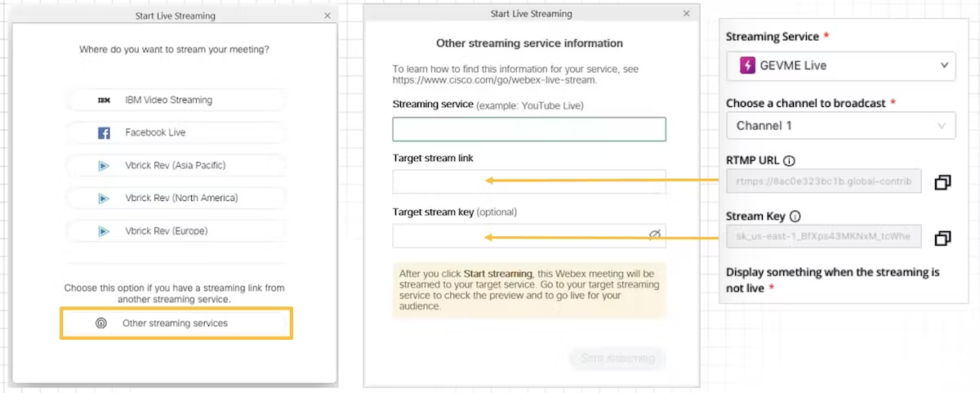Click the IBM logo icon
Viewport: 980px width, 393px height.
click(x=104, y=100)
